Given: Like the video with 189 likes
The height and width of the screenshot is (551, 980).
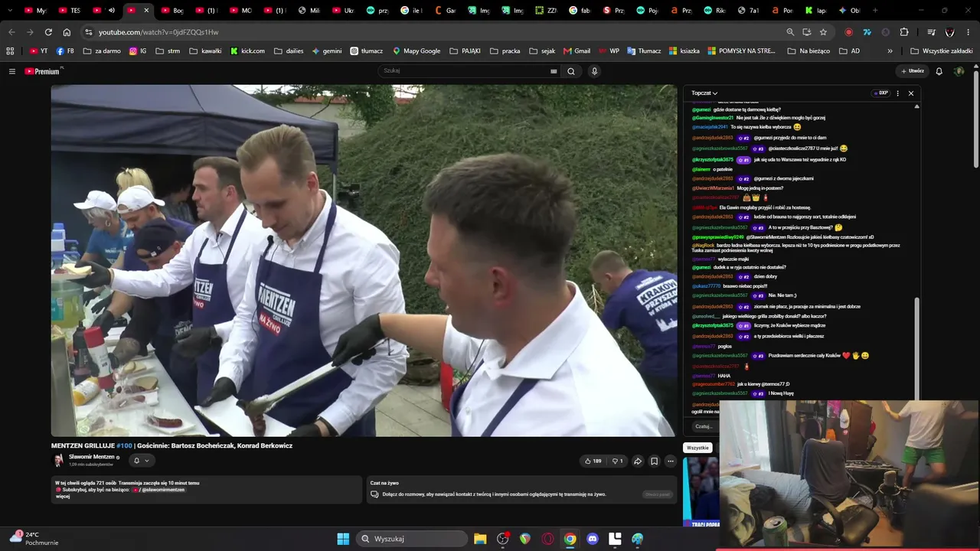Looking at the screenshot, I should click(593, 461).
